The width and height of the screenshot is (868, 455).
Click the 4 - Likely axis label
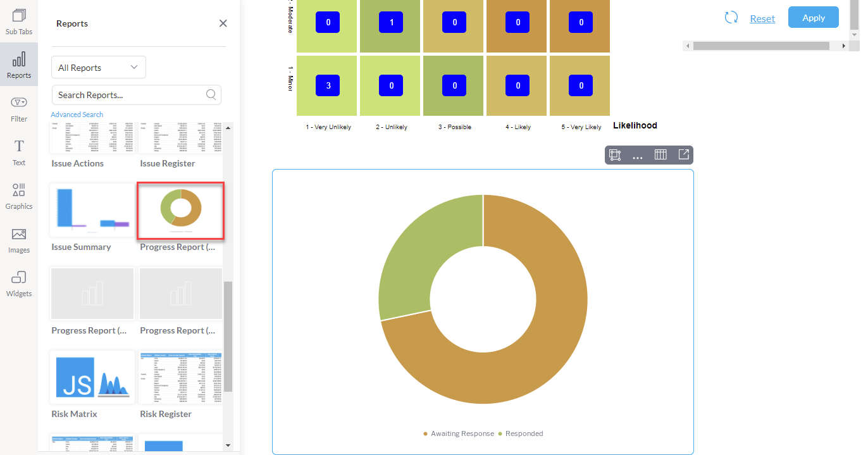tap(518, 127)
